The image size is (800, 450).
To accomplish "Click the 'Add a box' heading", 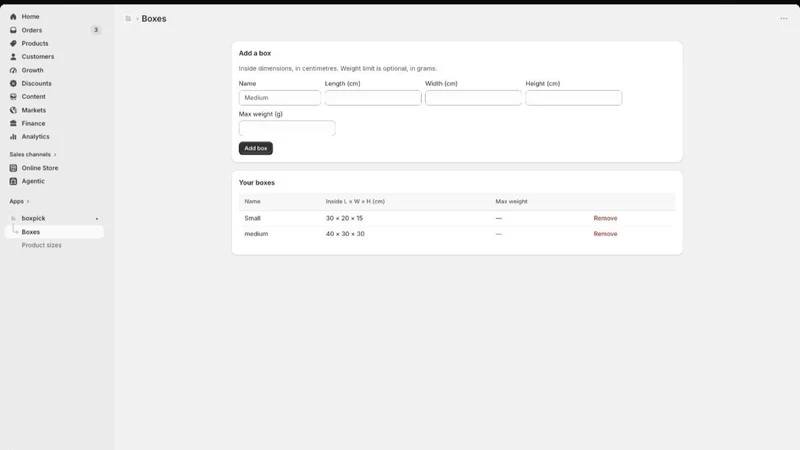I will (x=255, y=53).
